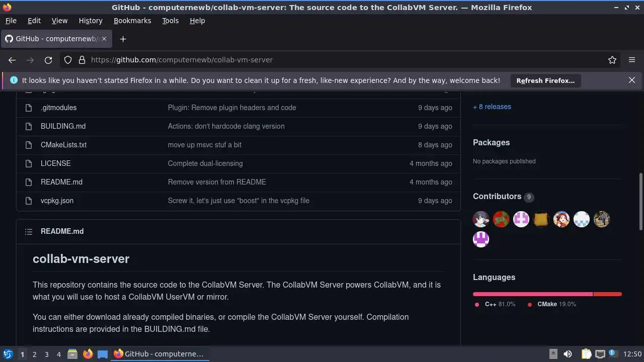Click the GitHub Firefox taskbar window button
This screenshot has height=362, width=644.
tap(159, 354)
